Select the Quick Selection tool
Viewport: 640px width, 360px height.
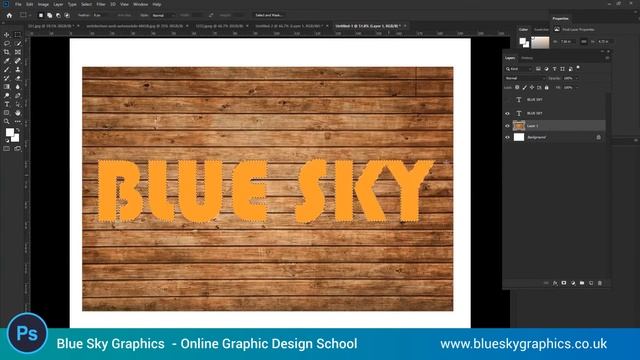click(18, 43)
